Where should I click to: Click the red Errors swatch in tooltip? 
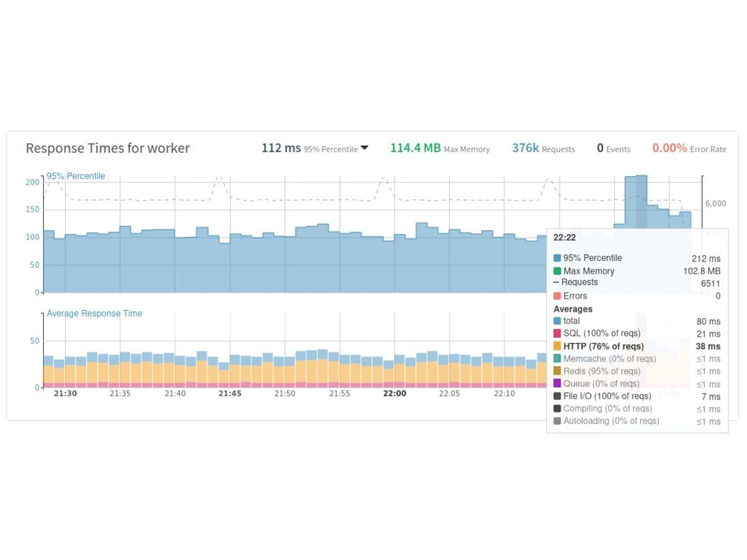coord(557,296)
